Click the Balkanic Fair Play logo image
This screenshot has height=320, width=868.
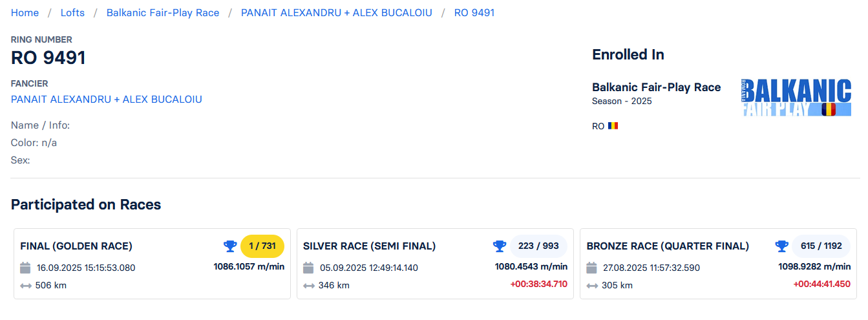(x=796, y=98)
